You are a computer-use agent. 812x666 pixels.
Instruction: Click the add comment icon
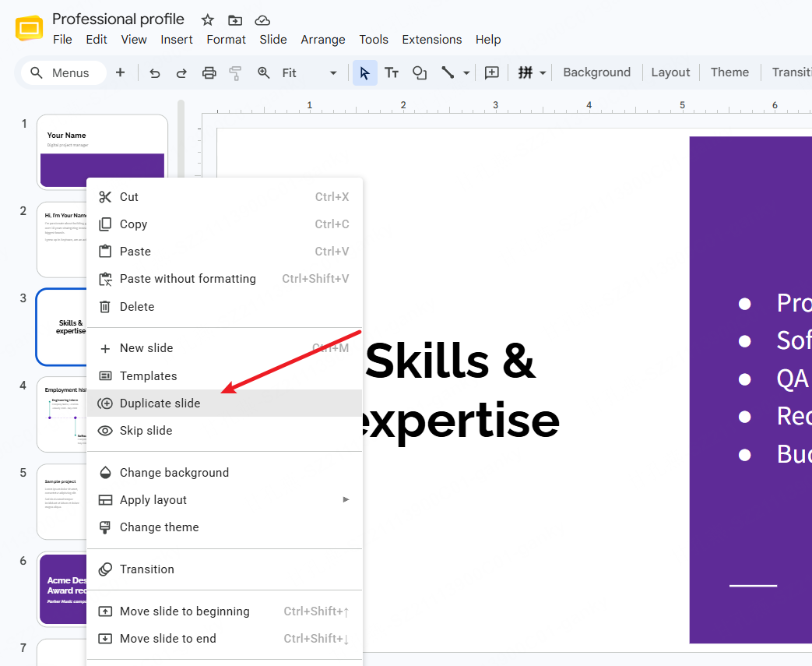491,73
